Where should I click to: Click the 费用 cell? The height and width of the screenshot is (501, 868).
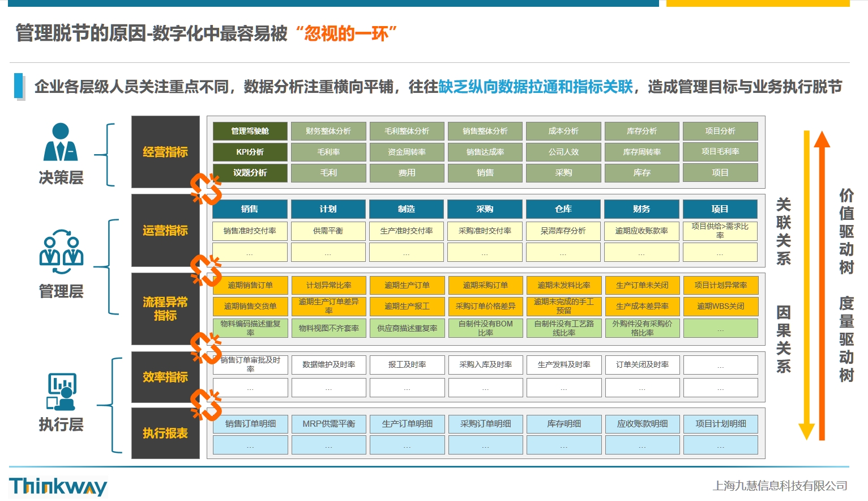coord(407,173)
